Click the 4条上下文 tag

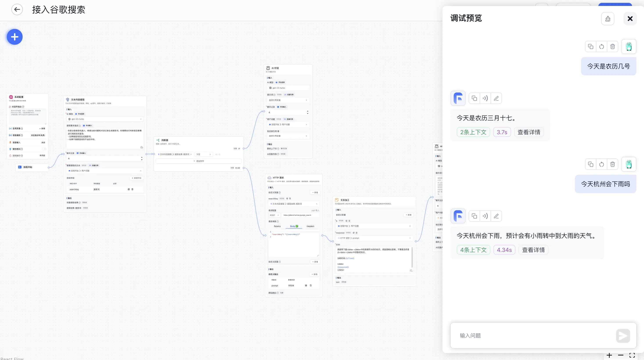(473, 250)
